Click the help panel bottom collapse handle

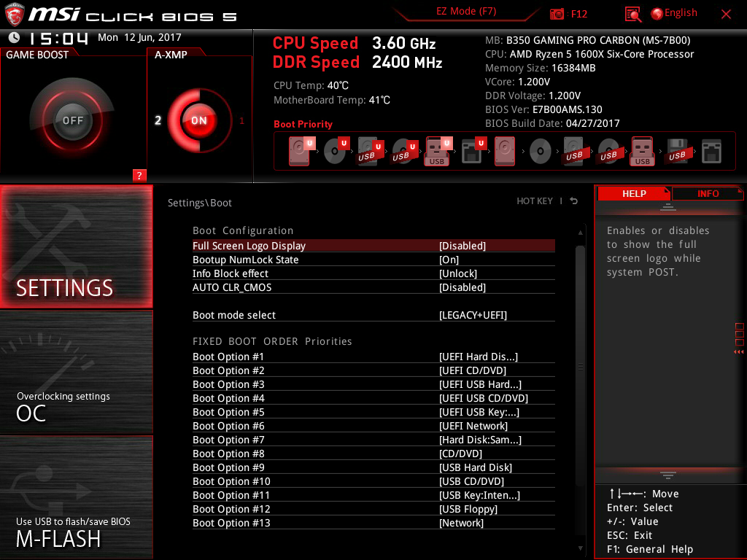pyautogui.click(x=668, y=475)
